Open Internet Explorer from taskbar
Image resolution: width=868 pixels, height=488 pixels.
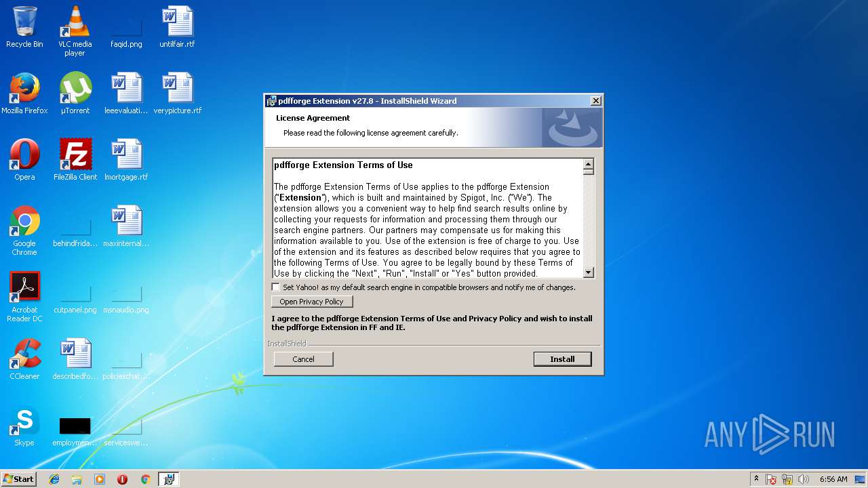pos(54,479)
